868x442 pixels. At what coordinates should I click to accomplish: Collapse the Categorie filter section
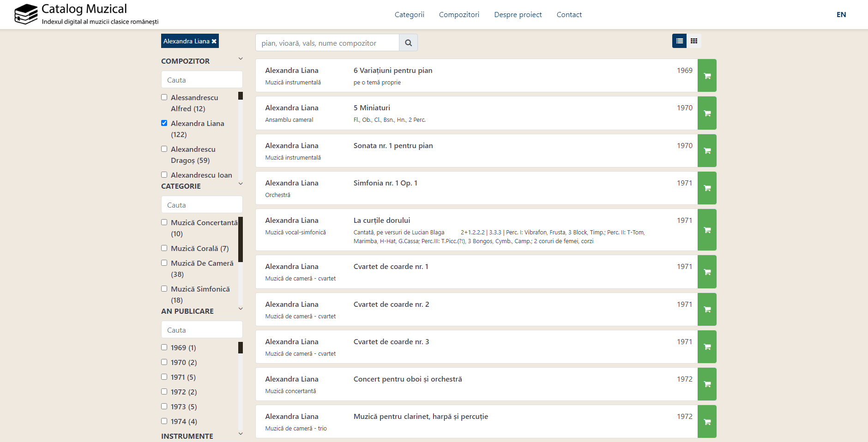pyautogui.click(x=240, y=184)
